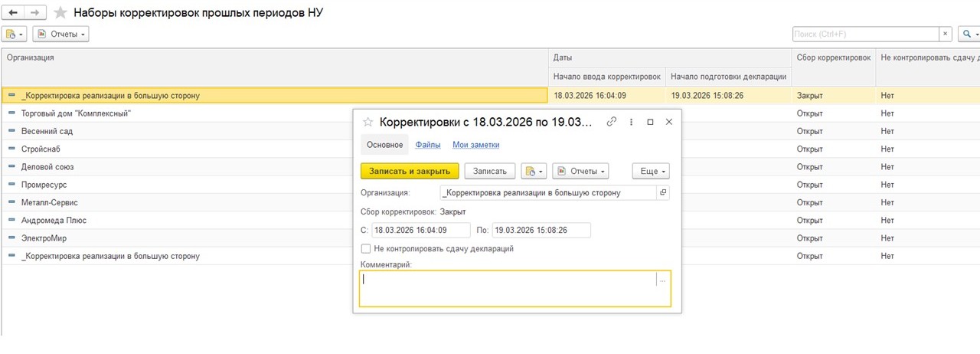Open the organization field's link icon

(663, 192)
